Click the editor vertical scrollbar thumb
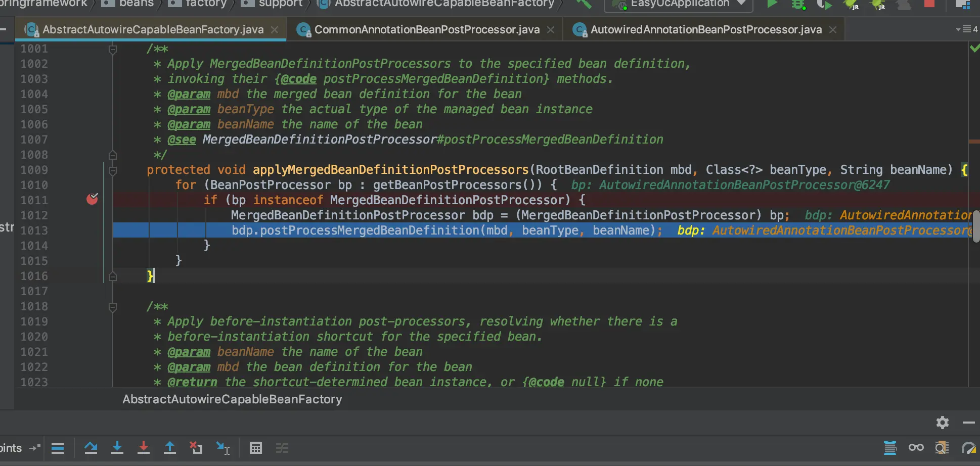 coord(976,226)
